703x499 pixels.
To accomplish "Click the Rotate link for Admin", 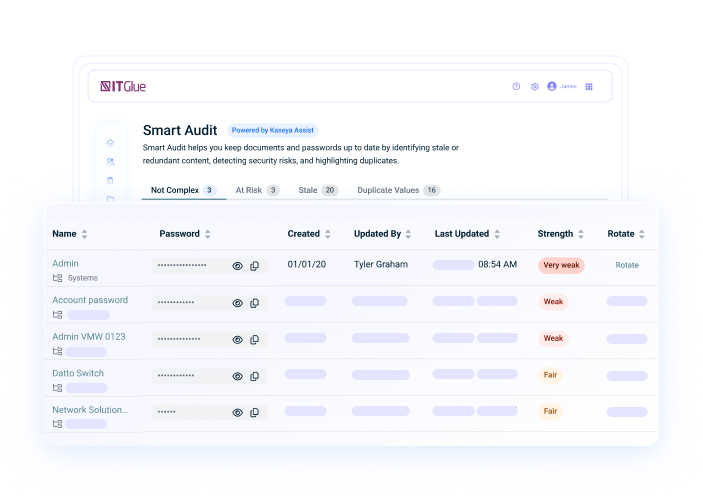I will [x=627, y=265].
